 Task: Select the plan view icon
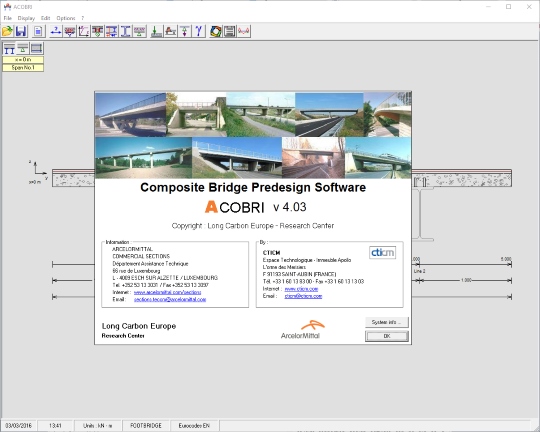coord(37,49)
